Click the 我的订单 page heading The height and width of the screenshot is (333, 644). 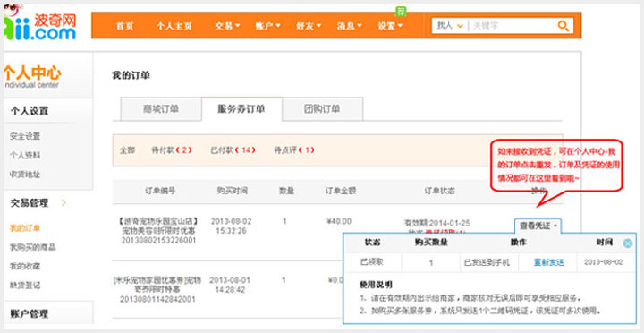point(131,76)
